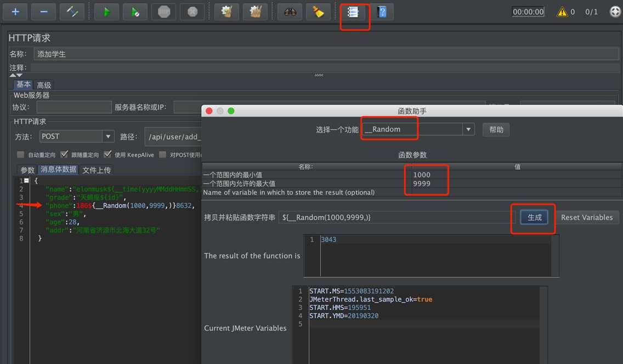Click the 协议 protocol input field
The height and width of the screenshot is (364, 623).
[x=74, y=107]
